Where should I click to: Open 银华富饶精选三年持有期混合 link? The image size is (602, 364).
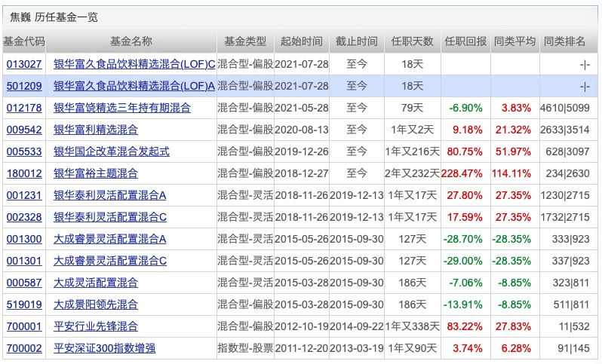121,108
